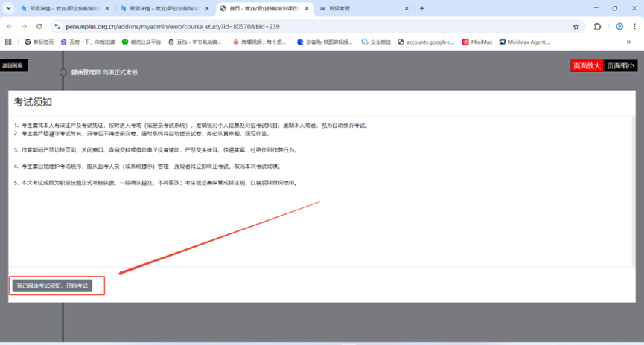The width and height of the screenshot is (644, 345).
Task: Open the apps grid icon in bookmarks bar
Action: tap(9, 42)
